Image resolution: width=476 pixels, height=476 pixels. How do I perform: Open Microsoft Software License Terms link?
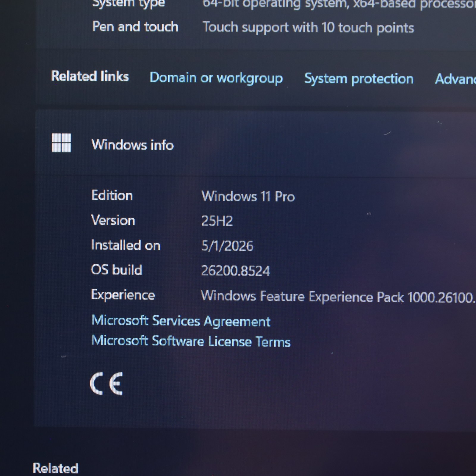[x=191, y=341]
